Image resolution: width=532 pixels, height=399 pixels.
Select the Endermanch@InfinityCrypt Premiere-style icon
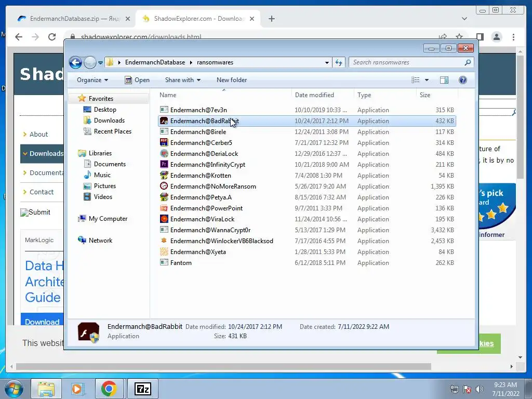164,164
